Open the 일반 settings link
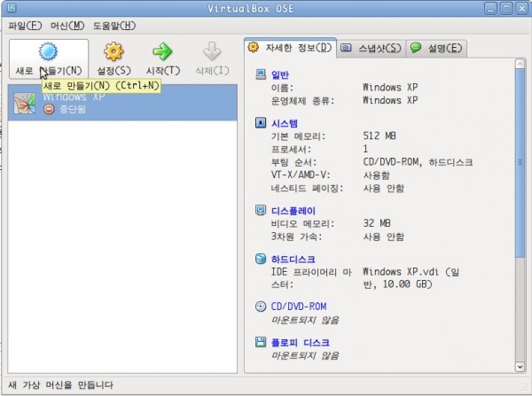The width and height of the screenshot is (532, 396). click(x=280, y=74)
